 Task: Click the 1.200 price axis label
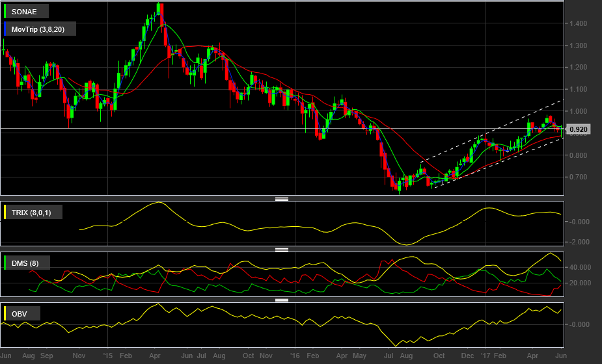(578, 67)
